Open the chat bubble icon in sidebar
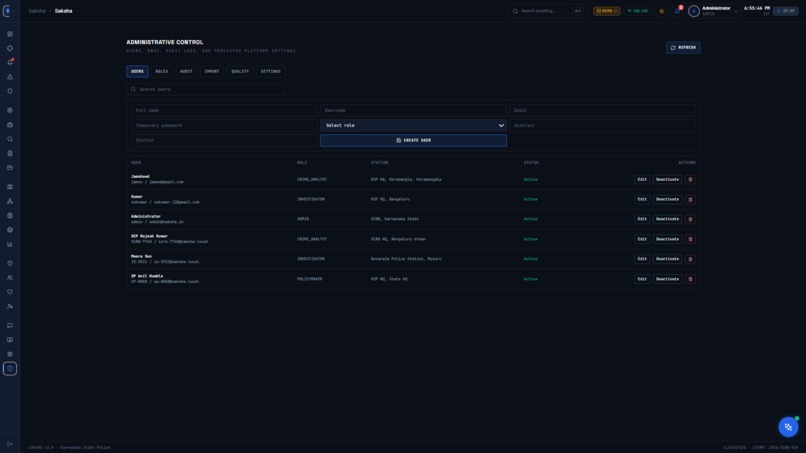The image size is (806, 453). [10, 325]
